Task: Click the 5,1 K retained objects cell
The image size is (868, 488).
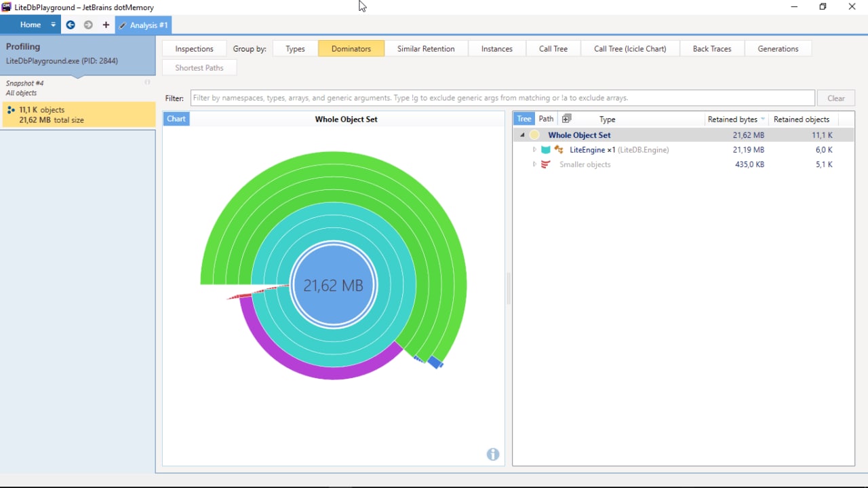Action: (825, 165)
